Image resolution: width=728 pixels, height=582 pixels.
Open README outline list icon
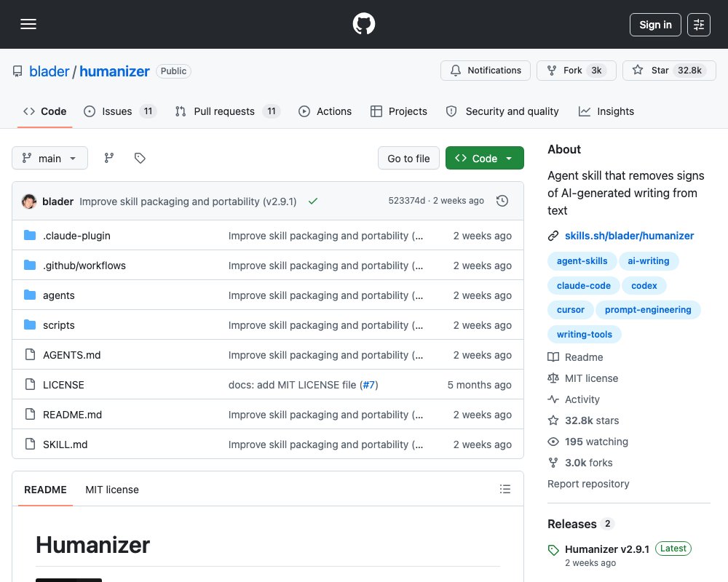click(505, 489)
